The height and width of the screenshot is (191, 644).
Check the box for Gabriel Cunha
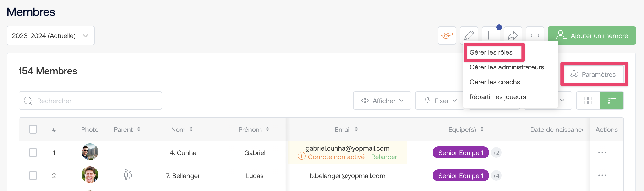pos(33,152)
